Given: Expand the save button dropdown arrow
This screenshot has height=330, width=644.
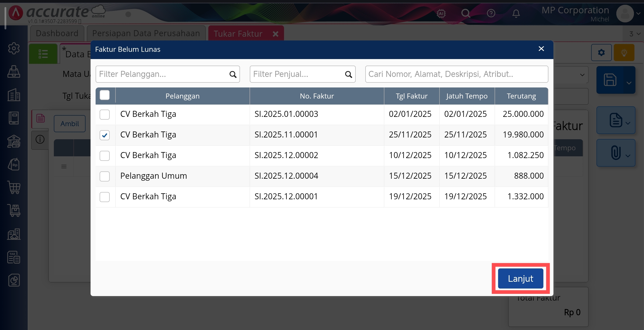Looking at the screenshot, I should pos(629,83).
